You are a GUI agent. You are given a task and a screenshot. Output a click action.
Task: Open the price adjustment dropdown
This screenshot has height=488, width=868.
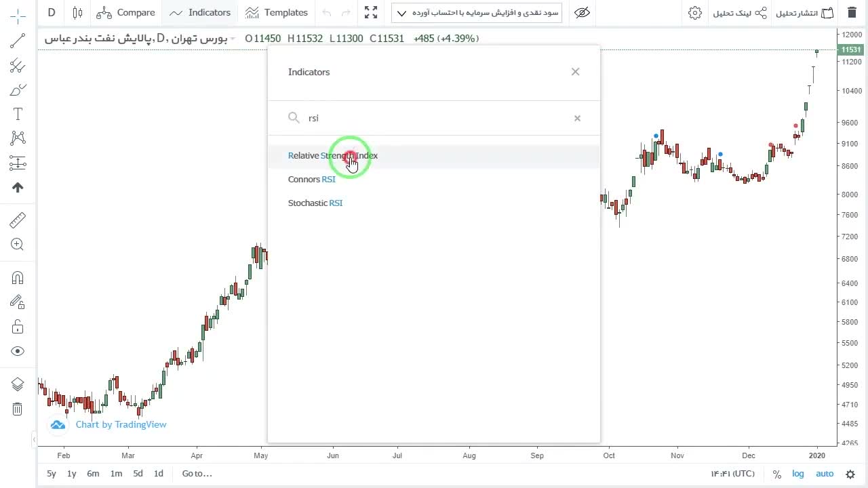click(x=477, y=12)
